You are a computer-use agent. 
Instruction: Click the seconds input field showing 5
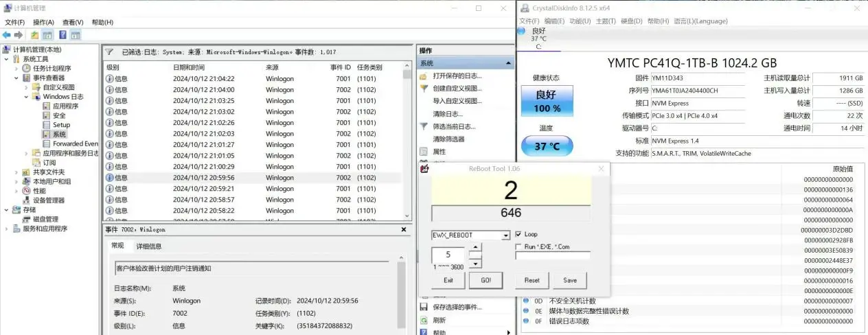click(448, 255)
